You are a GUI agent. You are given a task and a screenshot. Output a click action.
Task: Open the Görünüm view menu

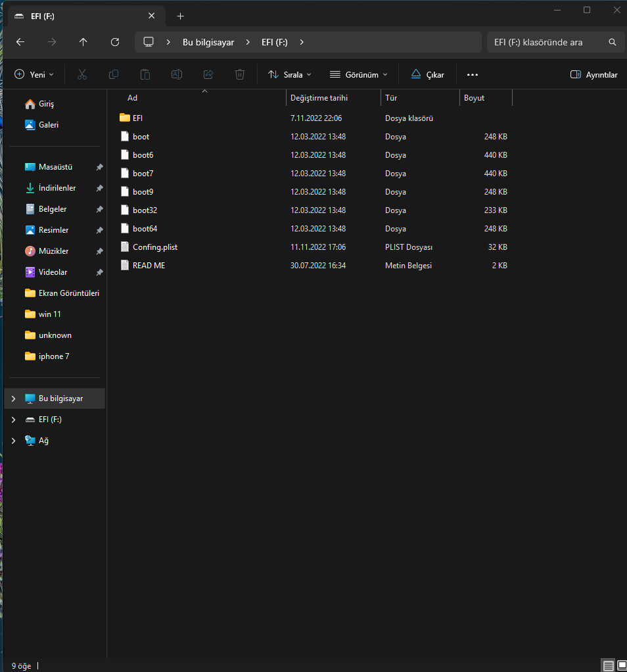[x=359, y=75]
